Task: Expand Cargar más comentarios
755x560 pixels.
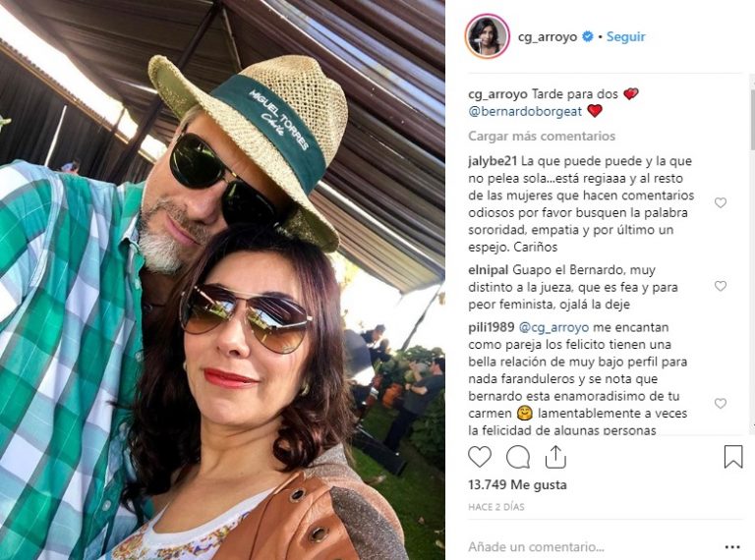Action: pos(542,137)
